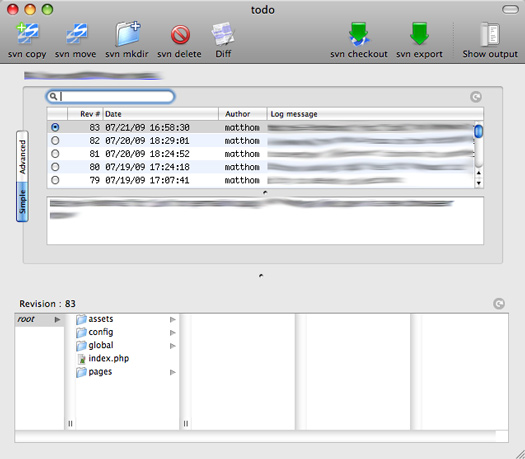Focus the log search field

(x=110, y=96)
